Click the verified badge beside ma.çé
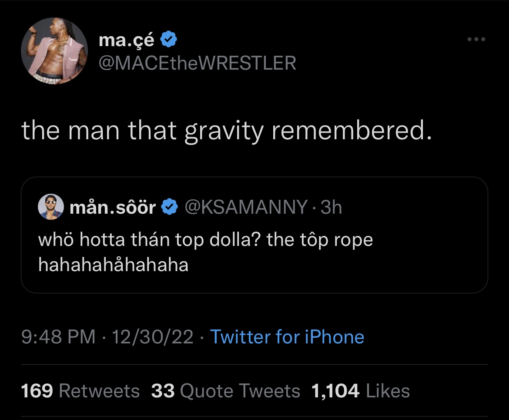This screenshot has height=420, width=509. [x=169, y=40]
